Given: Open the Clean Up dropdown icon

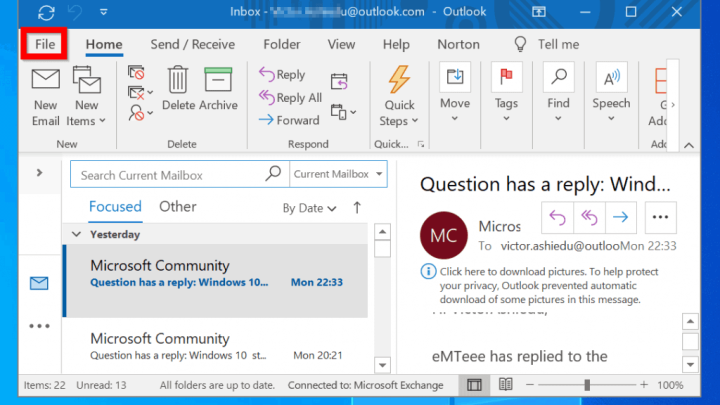Looking at the screenshot, I should pos(140,93).
